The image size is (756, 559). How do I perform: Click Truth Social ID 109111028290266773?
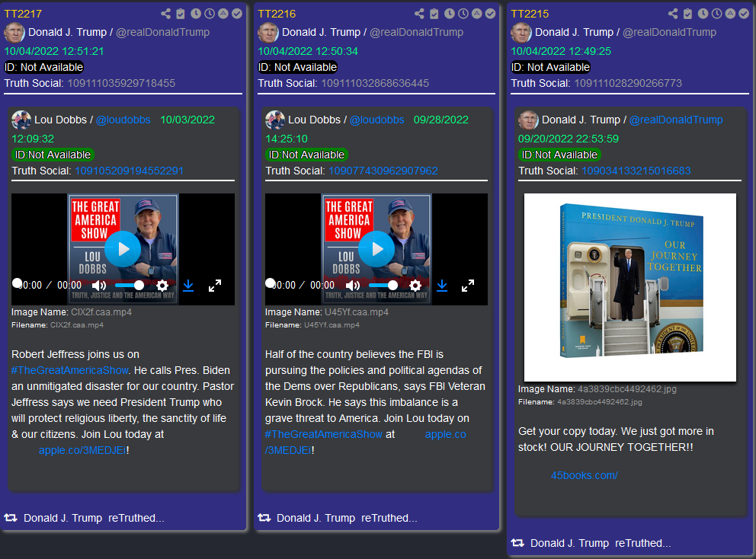(x=628, y=83)
